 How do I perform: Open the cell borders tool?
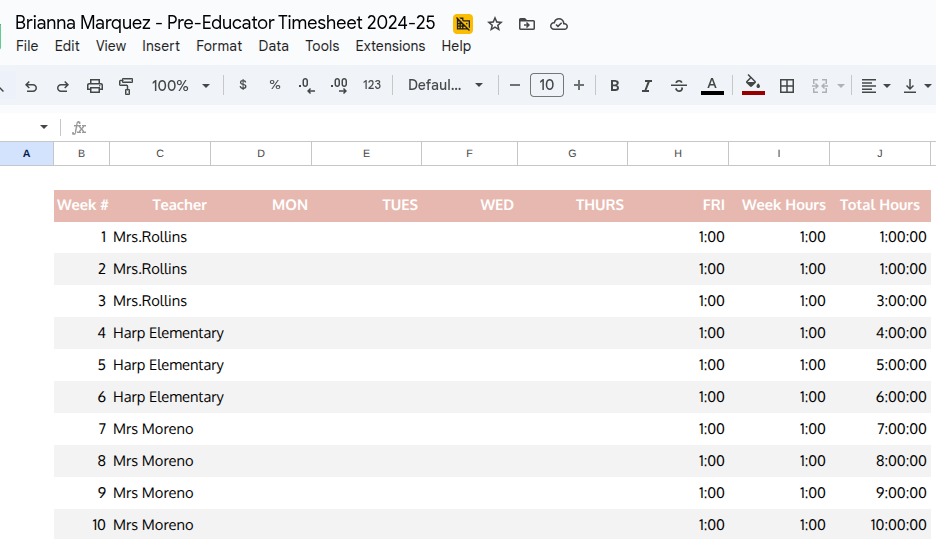(x=787, y=86)
